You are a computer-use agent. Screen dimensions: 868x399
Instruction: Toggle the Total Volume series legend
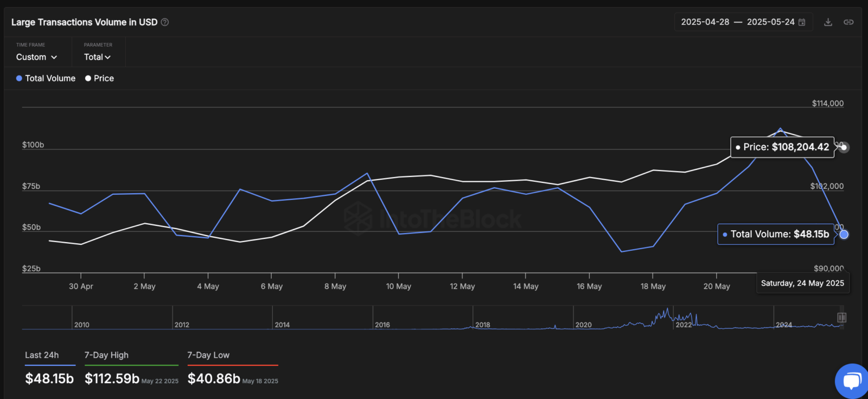coord(46,78)
